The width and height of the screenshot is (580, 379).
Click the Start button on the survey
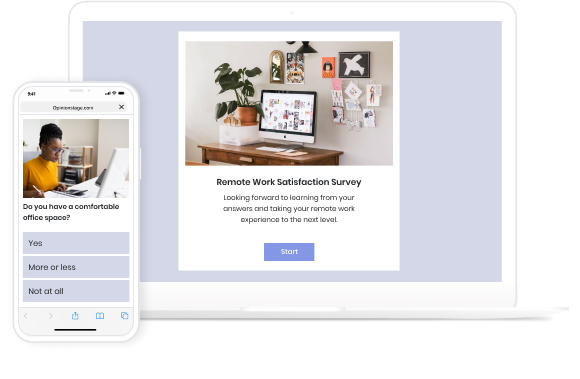pyautogui.click(x=289, y=252)
